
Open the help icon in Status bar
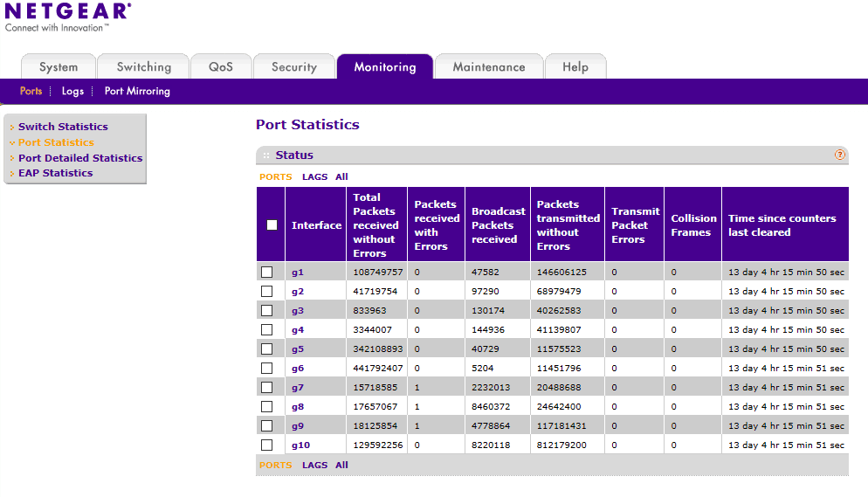pos(839,155)
